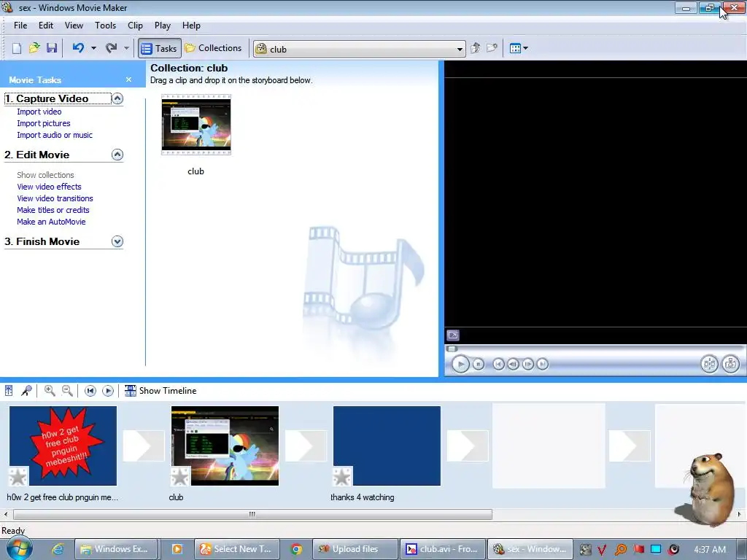Open the View menu
747x560 pixels.
74,26
